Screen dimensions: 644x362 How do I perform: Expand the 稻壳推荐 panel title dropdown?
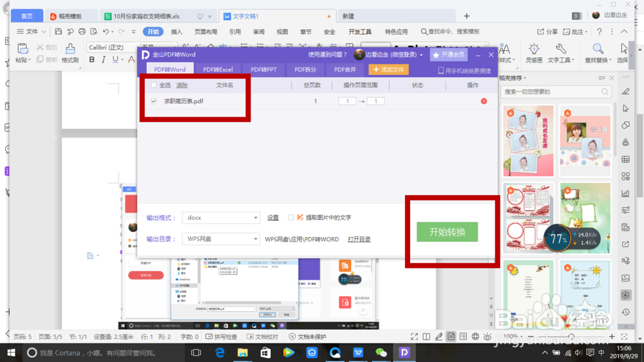[525, 78]
